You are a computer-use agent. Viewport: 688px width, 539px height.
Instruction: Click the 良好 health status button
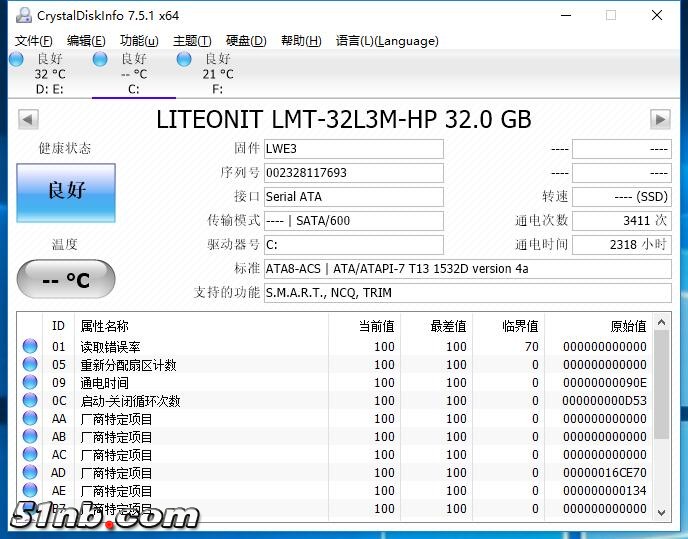tap(66, 192)
